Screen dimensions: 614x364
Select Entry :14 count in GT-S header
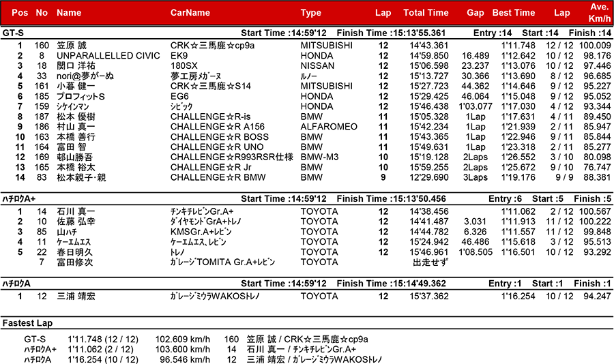(x=493, y=33)
